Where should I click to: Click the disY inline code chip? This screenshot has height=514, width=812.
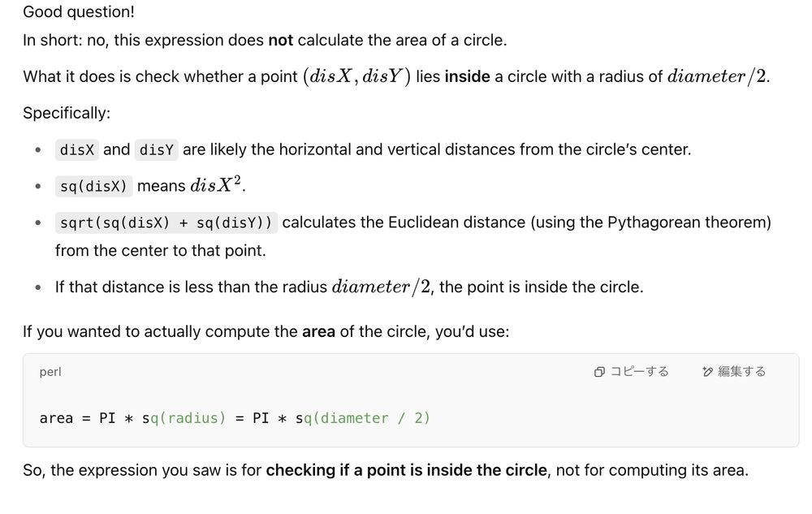[x=157, y=149]
